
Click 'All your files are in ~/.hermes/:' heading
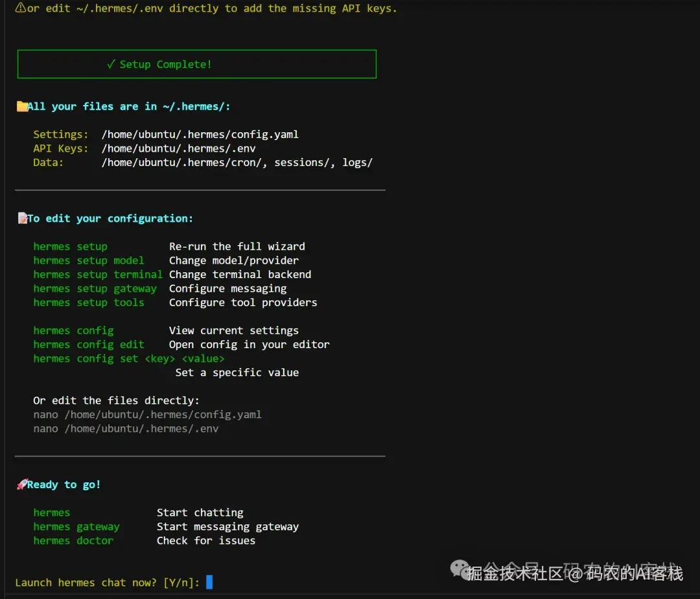coord(128,107)
